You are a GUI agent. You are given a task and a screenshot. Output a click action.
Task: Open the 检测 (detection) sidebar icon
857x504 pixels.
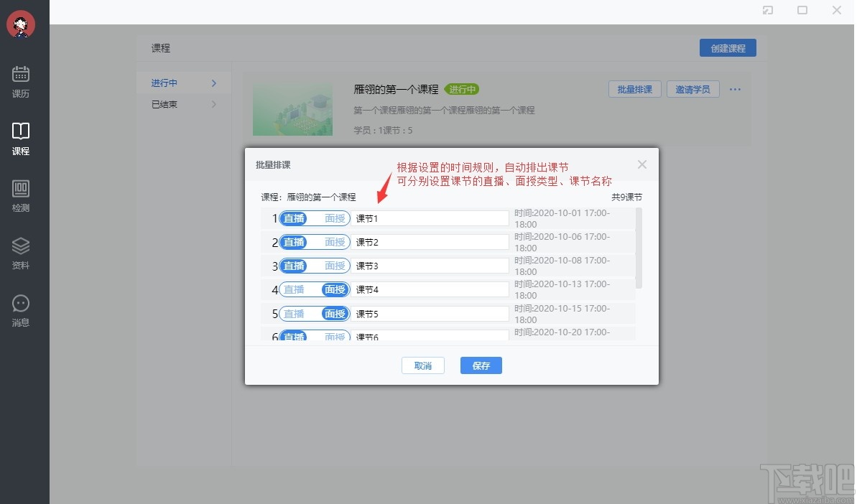pyautogui.click(x=20, y=194)
